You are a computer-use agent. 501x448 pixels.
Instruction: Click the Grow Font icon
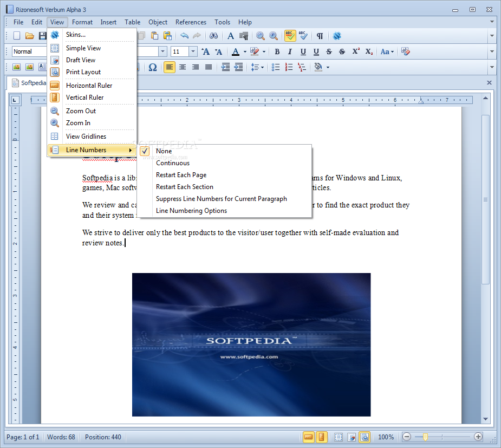[x=205, y=51]
